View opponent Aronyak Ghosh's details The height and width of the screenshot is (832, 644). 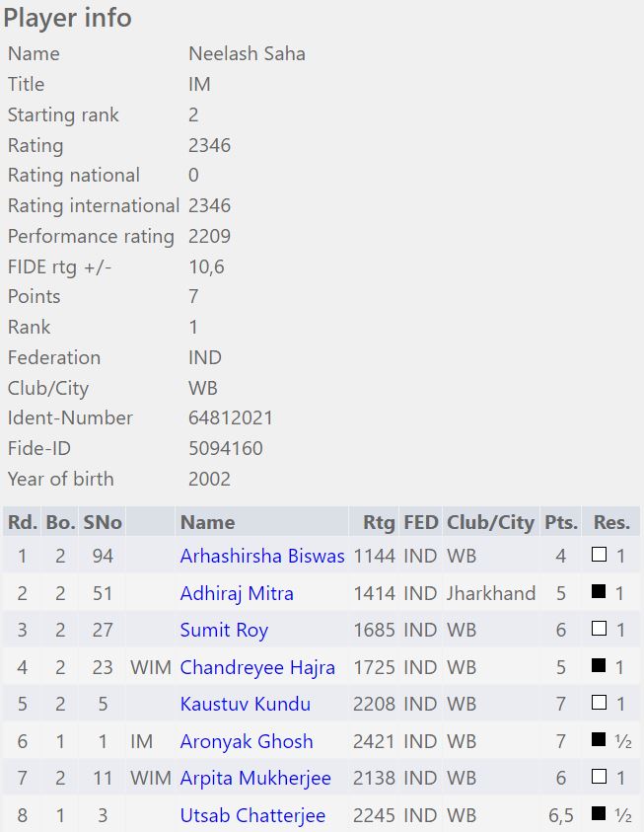pyautogui.click(x=247, y=741)
